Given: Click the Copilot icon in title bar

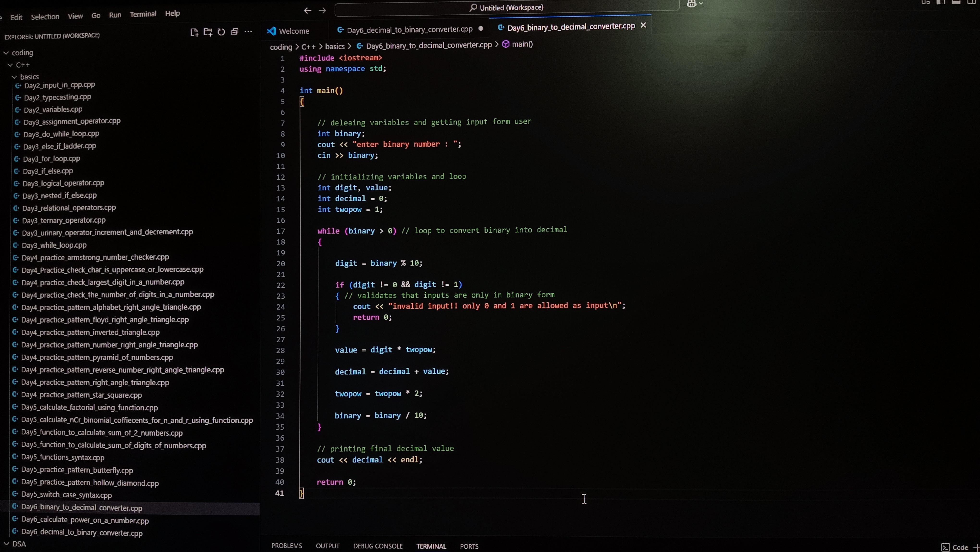Looking at the screenshot, I should pyautogui.click(x=691, y=4).
